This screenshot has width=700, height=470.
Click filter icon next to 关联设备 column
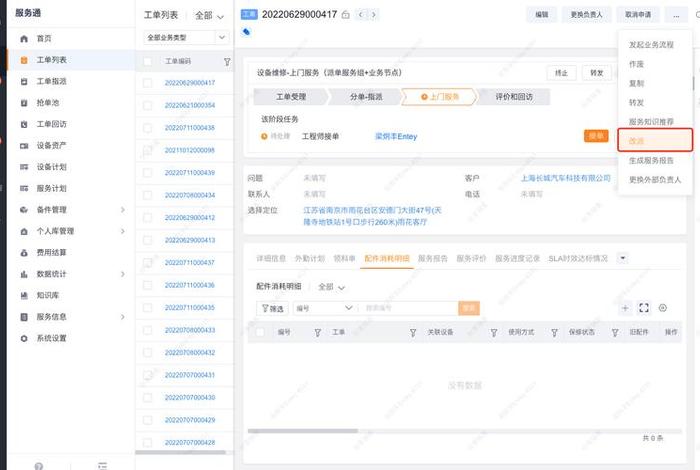(x=494, y=333)
